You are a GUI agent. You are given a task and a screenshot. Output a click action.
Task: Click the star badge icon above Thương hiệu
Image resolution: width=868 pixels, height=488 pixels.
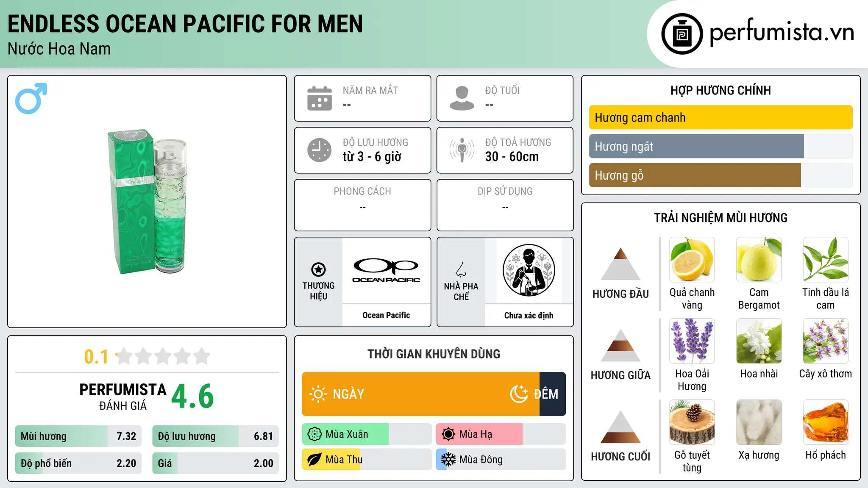[318, 269]
